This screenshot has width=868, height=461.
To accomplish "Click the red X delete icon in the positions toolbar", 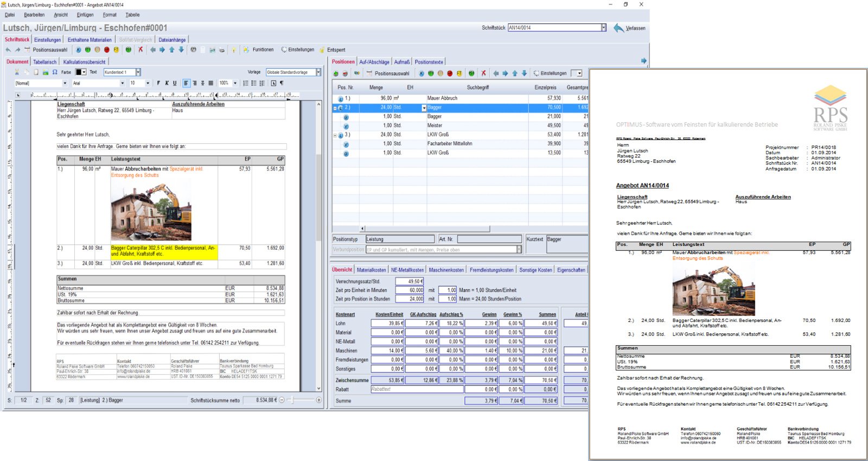I will click(483, 73).
